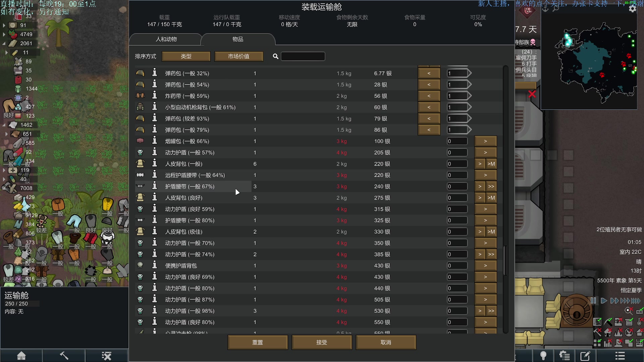Collapse the textile category showing 1462

click(x=4, y=125)
